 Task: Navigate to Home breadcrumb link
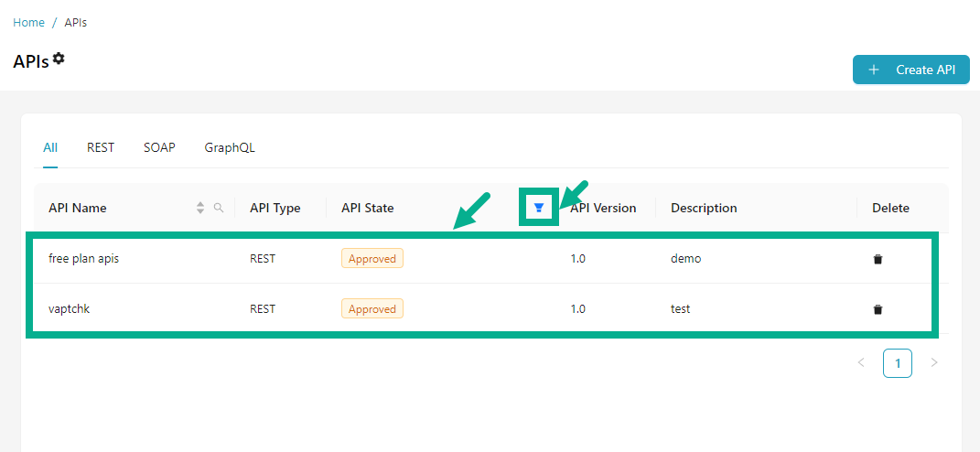pos(28,22)
